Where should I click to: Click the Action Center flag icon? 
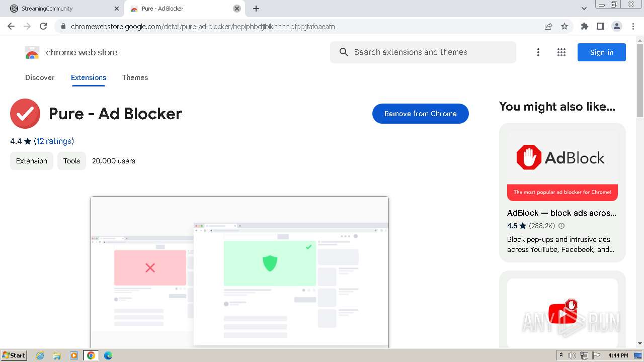(595, 355)
